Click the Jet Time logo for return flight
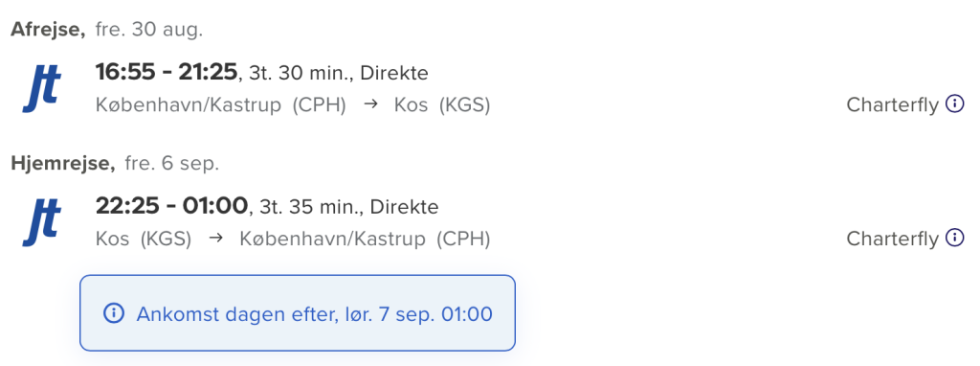Viewport: 980px width, 366px height. point(42,222)
